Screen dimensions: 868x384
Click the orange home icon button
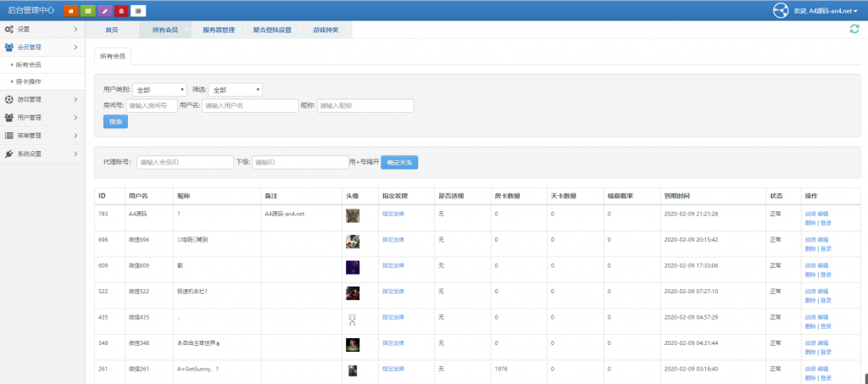coord(70,10)
